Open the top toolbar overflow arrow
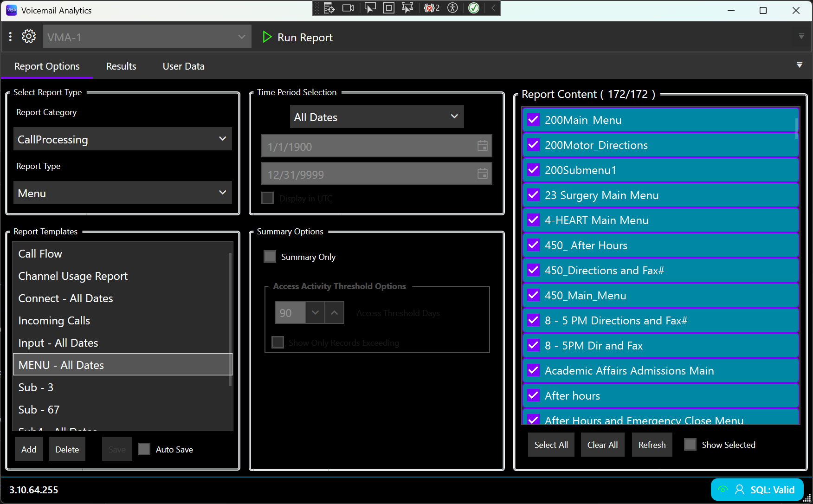The height and width of the screenshot is (504, 813). 801,36
